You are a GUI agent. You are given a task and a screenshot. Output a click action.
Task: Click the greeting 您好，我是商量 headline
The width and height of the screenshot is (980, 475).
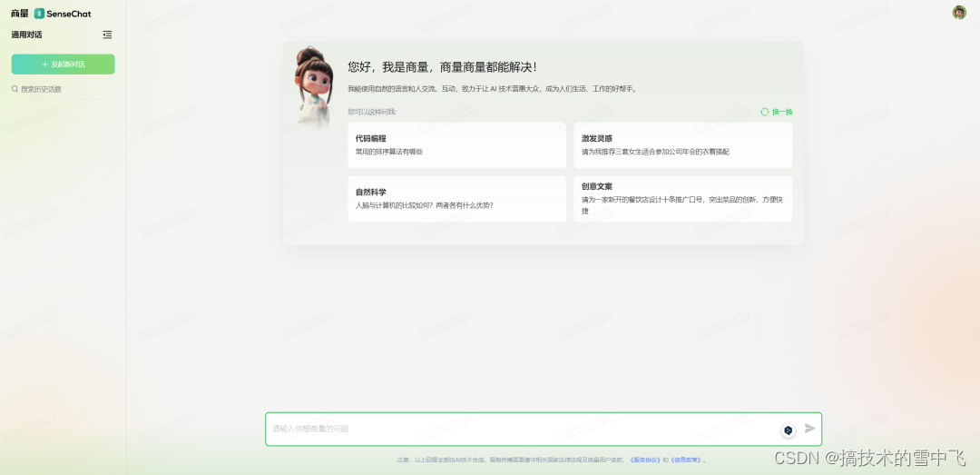pyautogui.click(x=442, y=67)
